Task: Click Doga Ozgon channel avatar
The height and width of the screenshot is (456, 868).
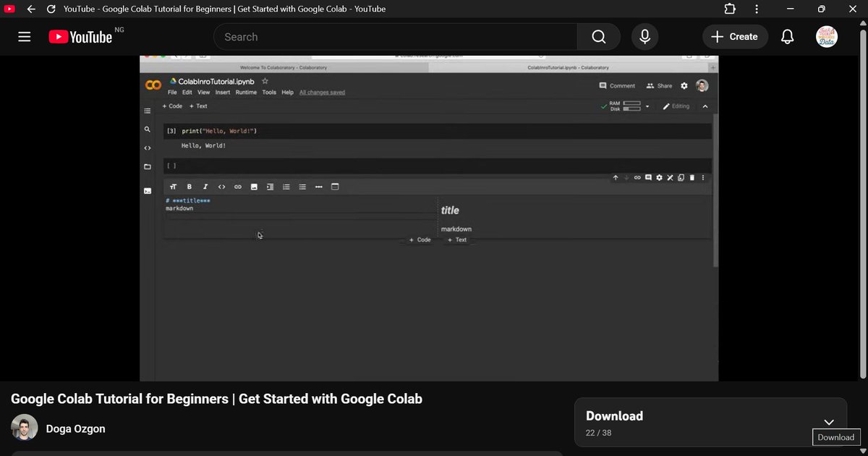Action: [25, 428]
